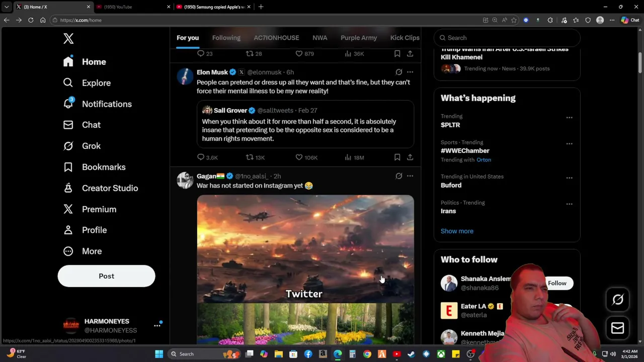
Task: Click the Post button
Action: (106, 276)
